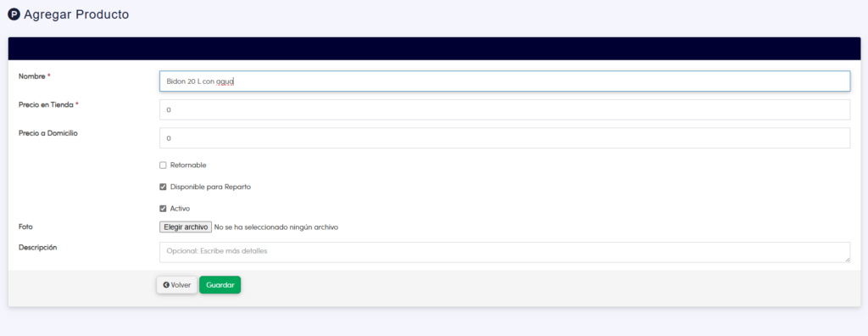
Task: Click the Activo label text
Action: coord(180,209)
